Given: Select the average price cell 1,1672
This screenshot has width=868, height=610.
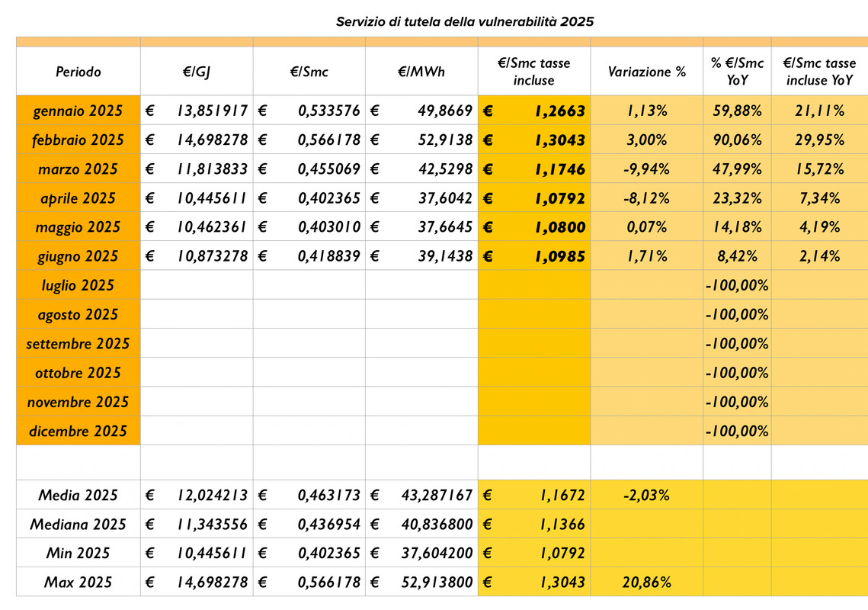Looking at the screenshot, I should click(x=534, y=495).
